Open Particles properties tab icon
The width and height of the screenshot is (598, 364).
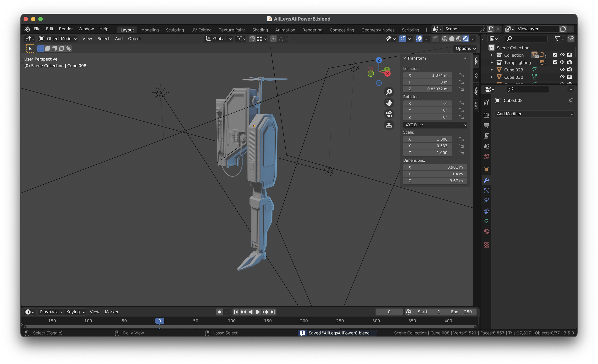pos(486,191)
